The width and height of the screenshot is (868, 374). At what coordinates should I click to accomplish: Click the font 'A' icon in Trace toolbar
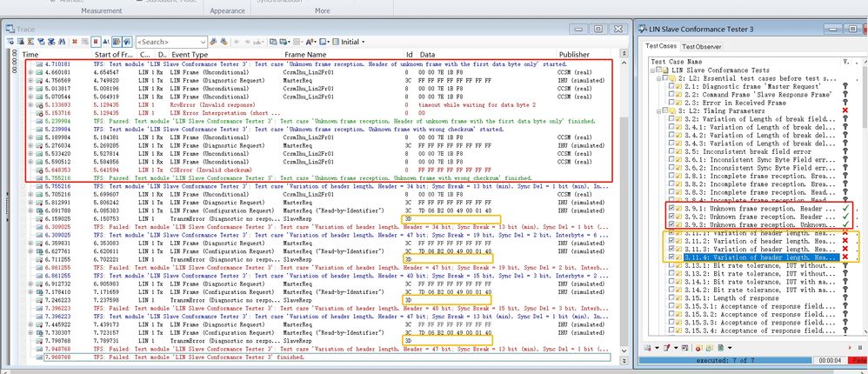tap(310, 42)
